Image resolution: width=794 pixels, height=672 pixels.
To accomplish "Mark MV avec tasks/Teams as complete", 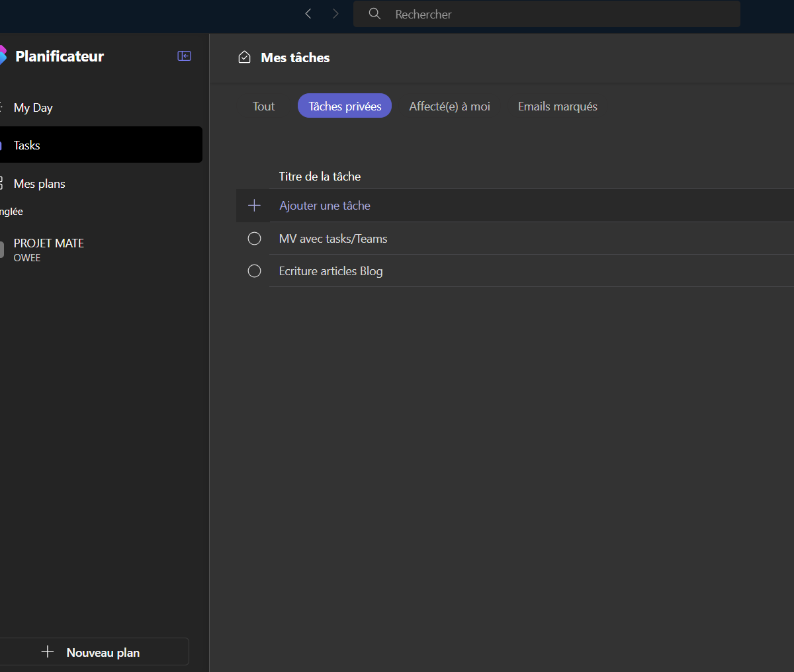I will tap(254, 239).
